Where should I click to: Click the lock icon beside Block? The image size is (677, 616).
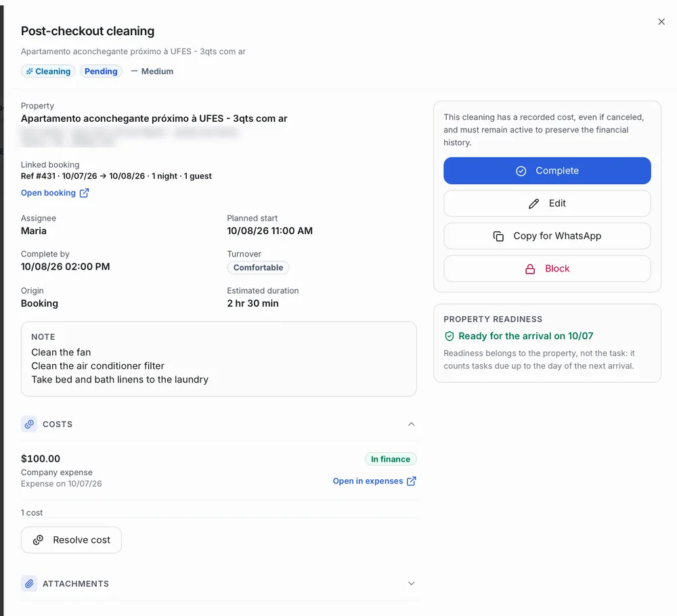point(530,269)
